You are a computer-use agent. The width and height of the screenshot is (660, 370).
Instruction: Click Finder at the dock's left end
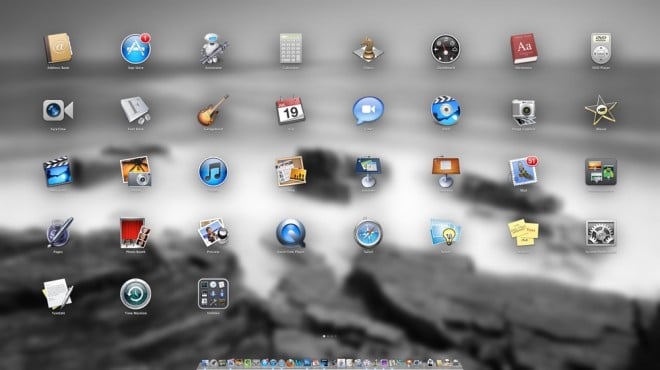(205, 363)
